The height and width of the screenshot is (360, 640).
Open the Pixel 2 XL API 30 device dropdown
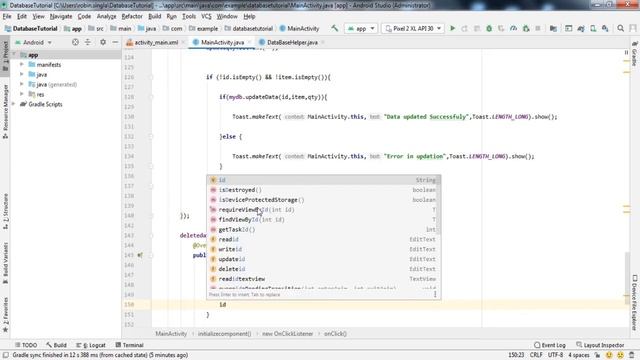[x=413, y=29]
